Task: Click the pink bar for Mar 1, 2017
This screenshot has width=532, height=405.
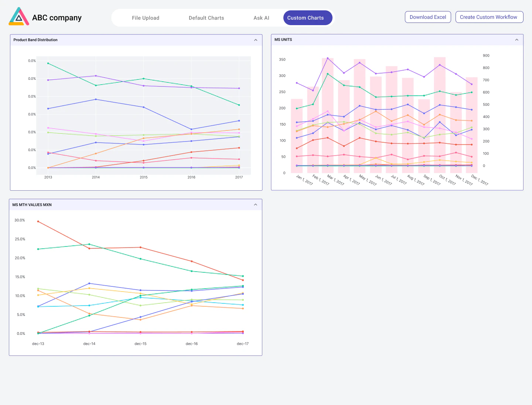Action: tap(328, 111)
